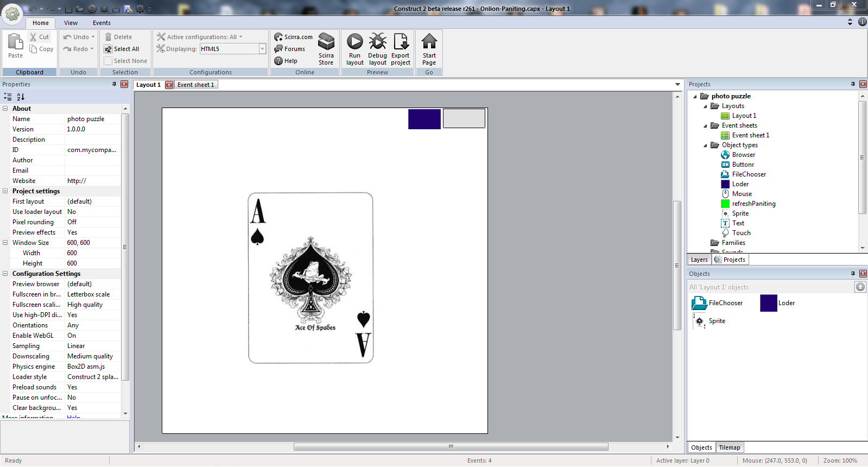This screenshot has width=868, height=467.
Task: Collapse the Layouts tree folder
Action: (x=705, y=106)
